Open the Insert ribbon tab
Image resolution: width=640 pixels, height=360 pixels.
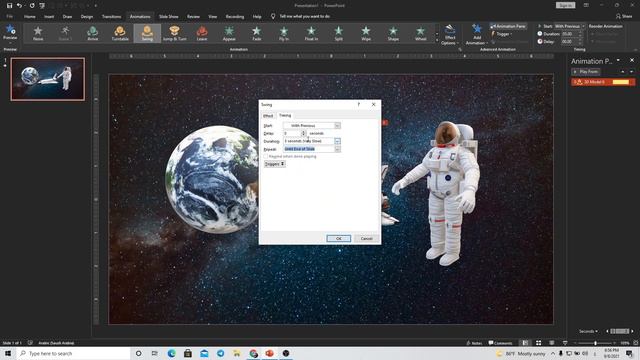coord(49,17)
